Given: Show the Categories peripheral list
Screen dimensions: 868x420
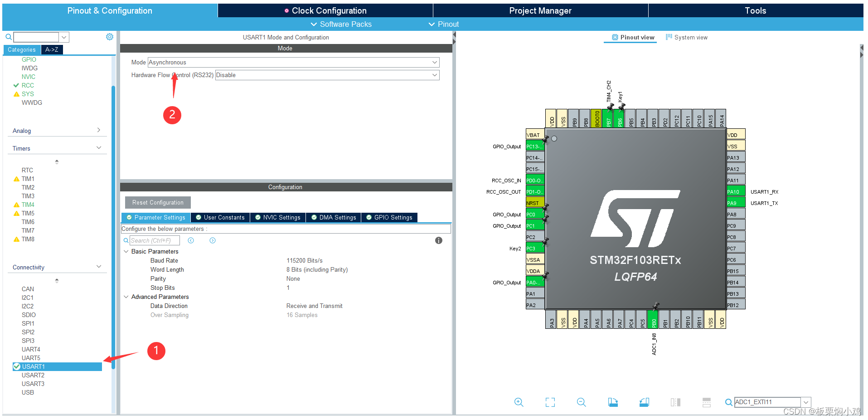Looking at the screenshot, I should coord(22,49).
